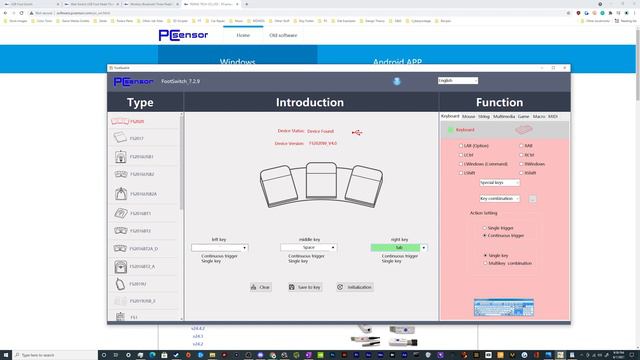Select the Continuous trigger radio button
The image size is (640, 360).
tap(485, 236)
